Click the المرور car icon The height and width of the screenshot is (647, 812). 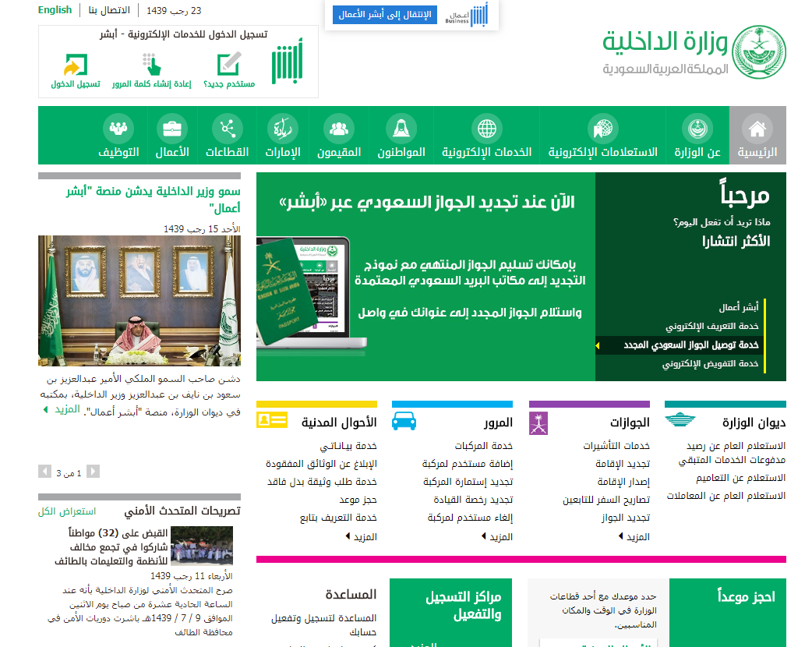(x=404, y=421)
